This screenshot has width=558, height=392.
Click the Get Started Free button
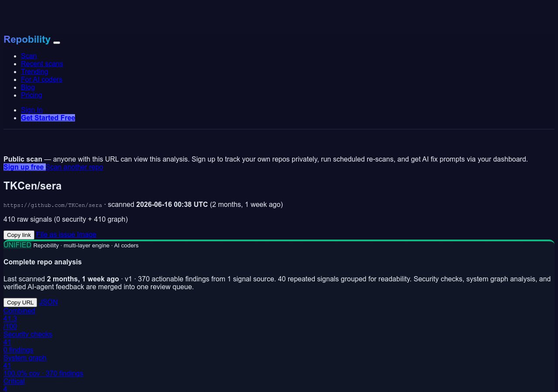(48, 118)
